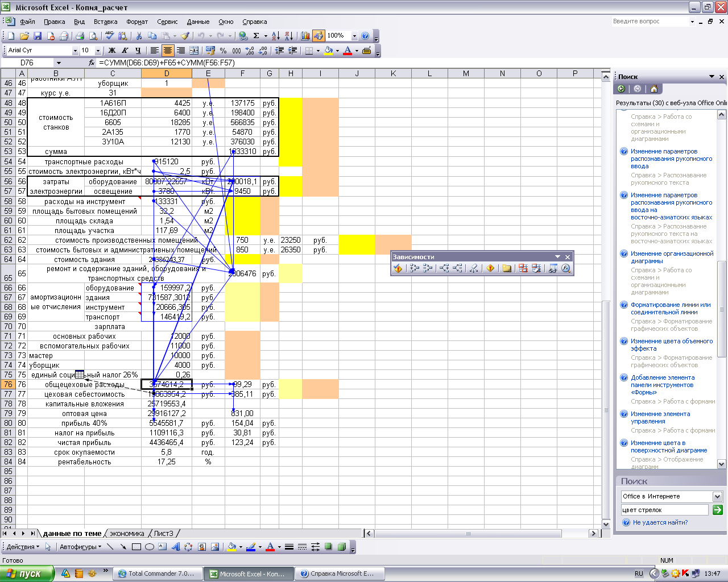The image size is (728, 582).
Task: Open the Автофигуры dropdown menu
Action: tap(80, 547)
